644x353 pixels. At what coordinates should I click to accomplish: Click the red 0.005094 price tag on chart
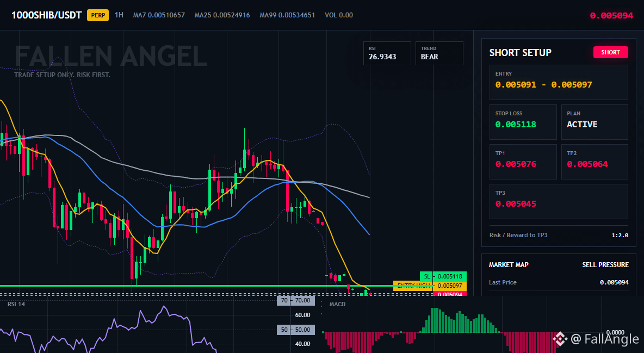(x=450, y=293)
